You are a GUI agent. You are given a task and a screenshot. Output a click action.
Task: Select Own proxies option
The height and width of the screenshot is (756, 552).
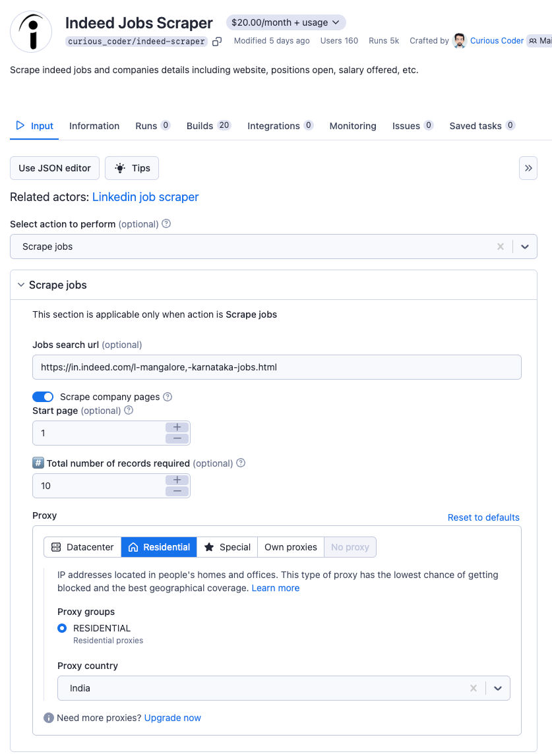pos(290,547)
